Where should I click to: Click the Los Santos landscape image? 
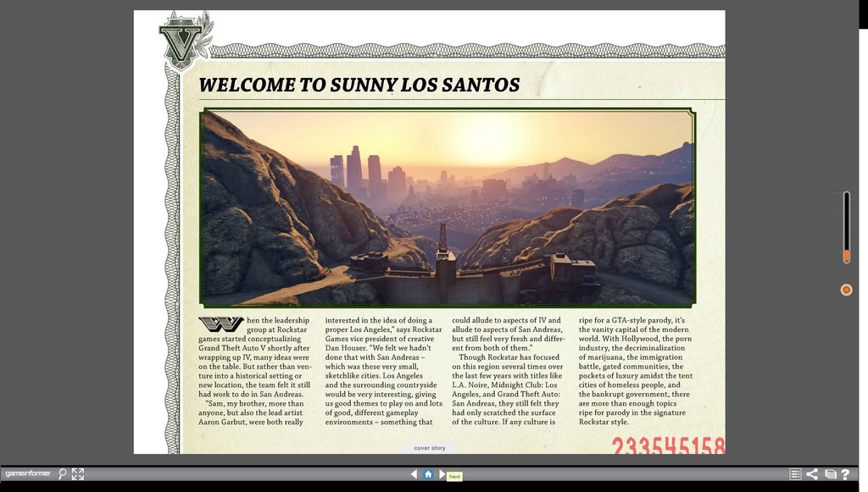point(448,207)
